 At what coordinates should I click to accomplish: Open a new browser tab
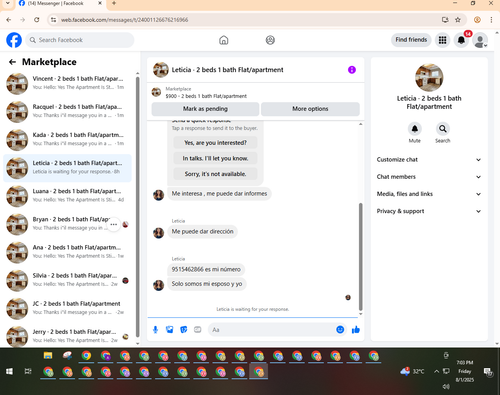114,3
